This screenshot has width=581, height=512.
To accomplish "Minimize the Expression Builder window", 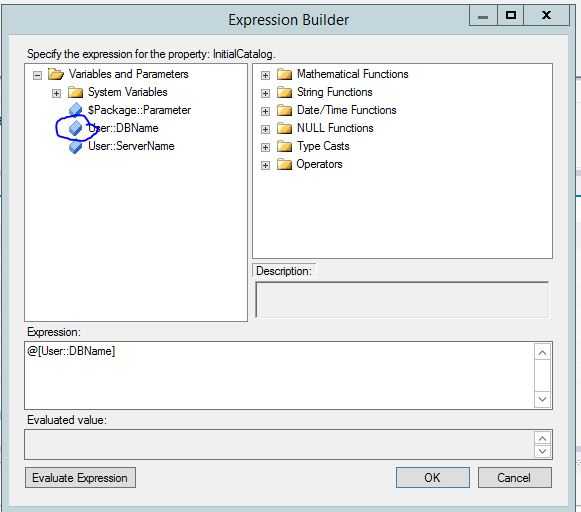I will [483, 15].
